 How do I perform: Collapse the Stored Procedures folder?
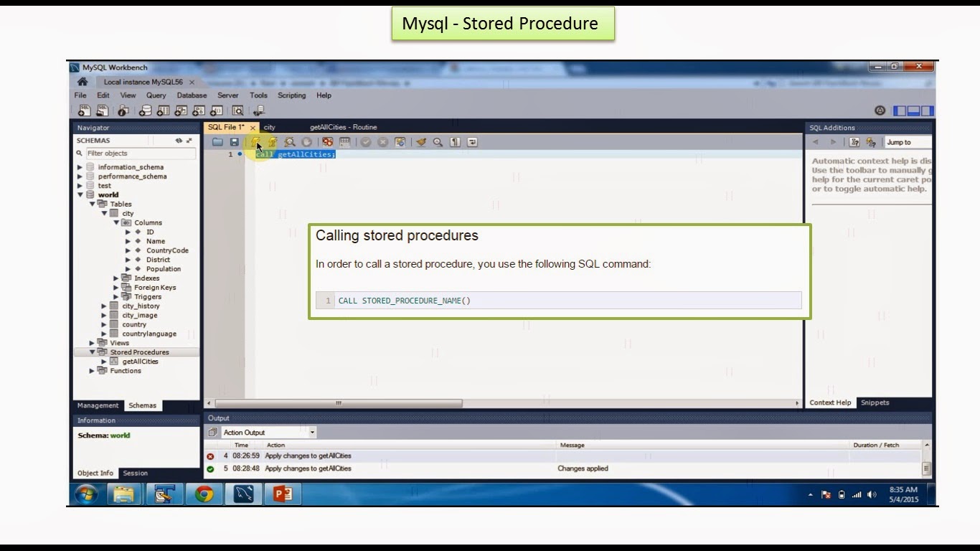pyautogui.click(x=92, y=352)
